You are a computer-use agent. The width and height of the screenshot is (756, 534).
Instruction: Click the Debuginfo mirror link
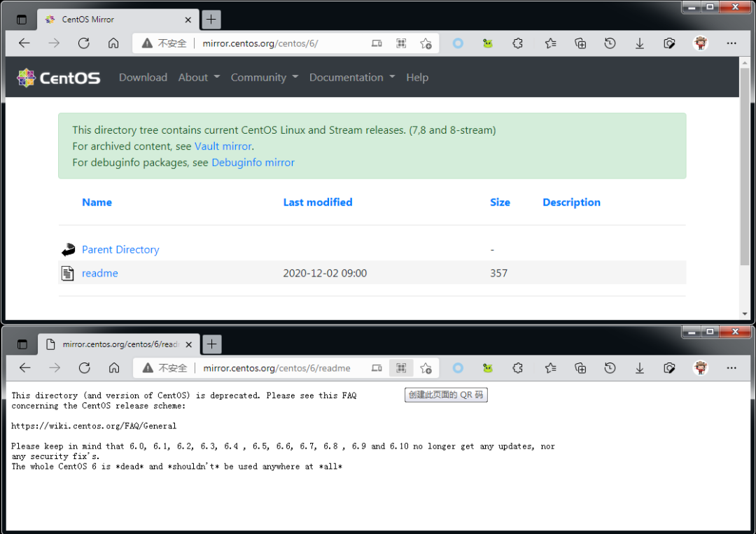253,162
